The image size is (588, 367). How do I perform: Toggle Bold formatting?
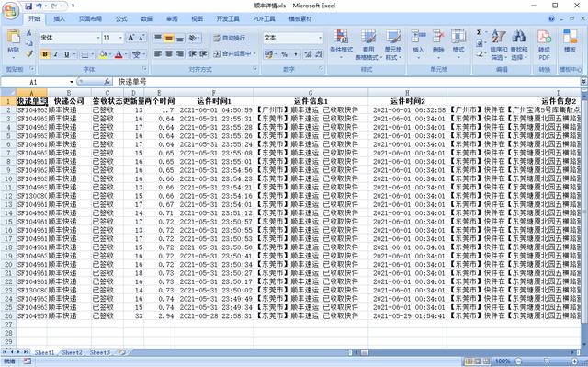click(x=45, y=54)
